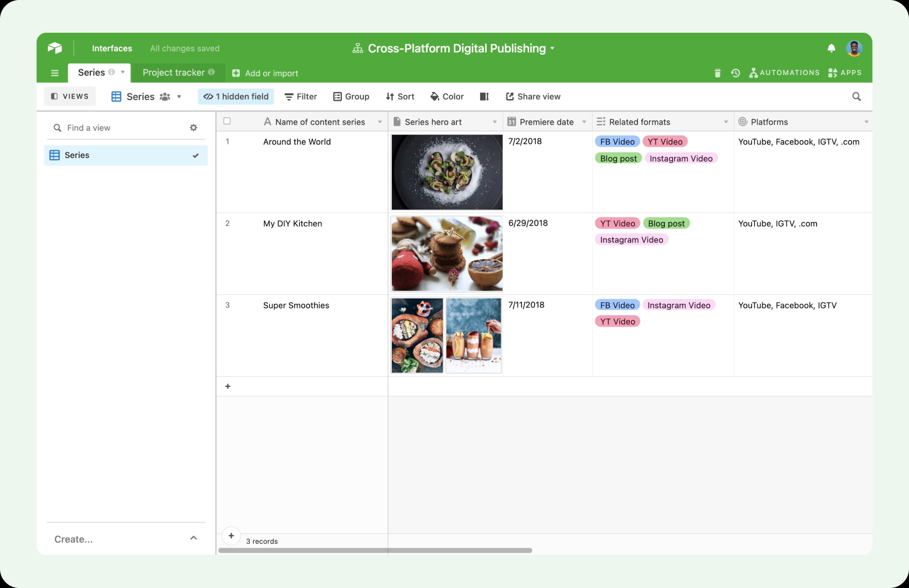Open the base title dropdown arrow
Viewport: 909px width, 588px height.
pos(552,49)
